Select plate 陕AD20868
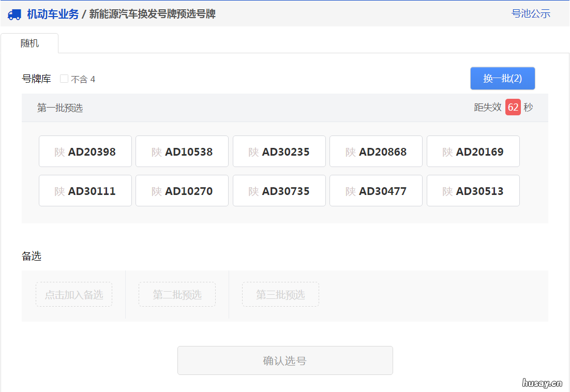Image resolution: width=570 pixels, height=392 pixels. 376,151
